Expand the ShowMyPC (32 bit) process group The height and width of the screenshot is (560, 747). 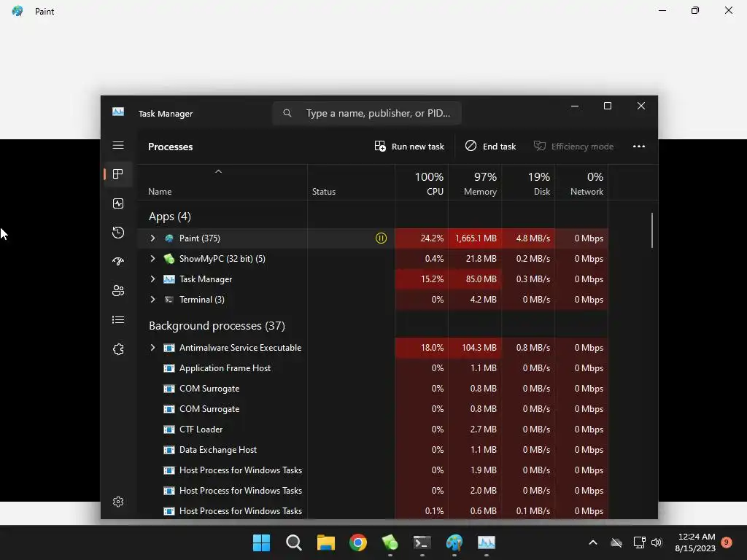point(152,259)
